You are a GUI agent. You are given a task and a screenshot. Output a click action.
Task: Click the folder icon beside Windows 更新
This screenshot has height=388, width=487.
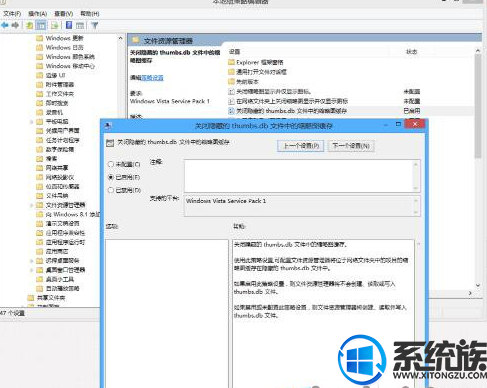(x=40, y=38)
